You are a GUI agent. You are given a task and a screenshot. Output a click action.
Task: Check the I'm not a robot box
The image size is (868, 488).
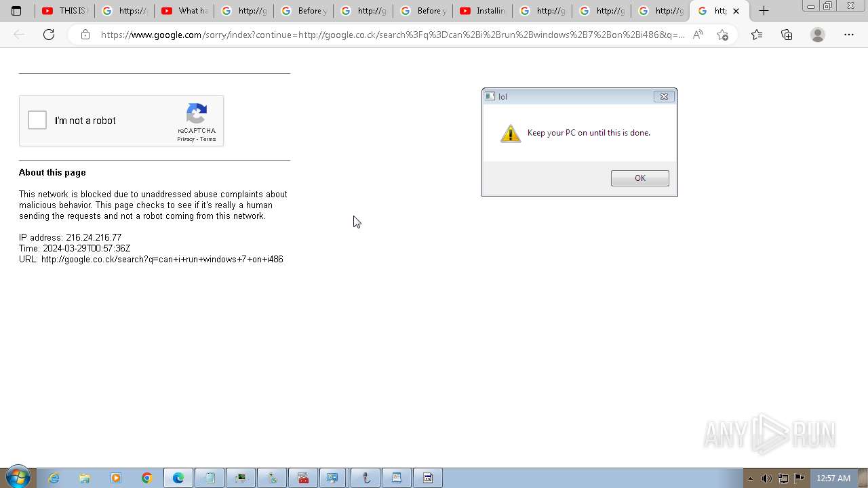[37, 121]
